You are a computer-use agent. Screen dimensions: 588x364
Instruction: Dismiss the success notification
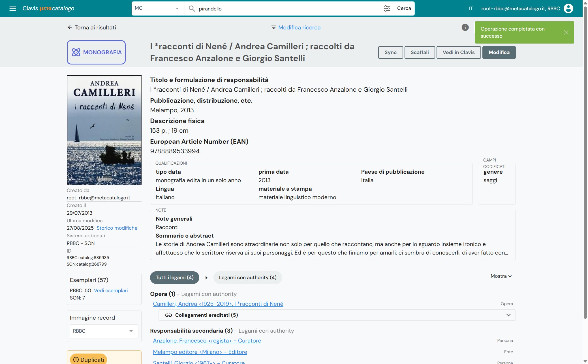(x=566, y=33)
